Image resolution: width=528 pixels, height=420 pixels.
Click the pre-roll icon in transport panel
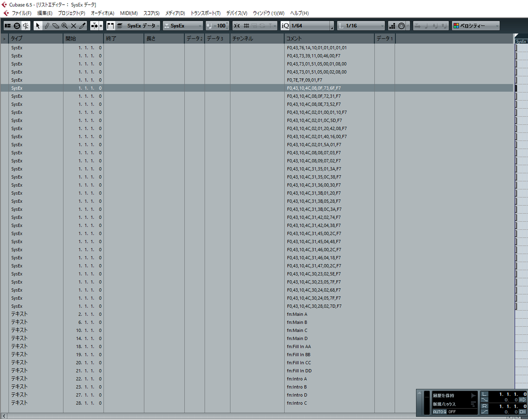click(522, 400)
